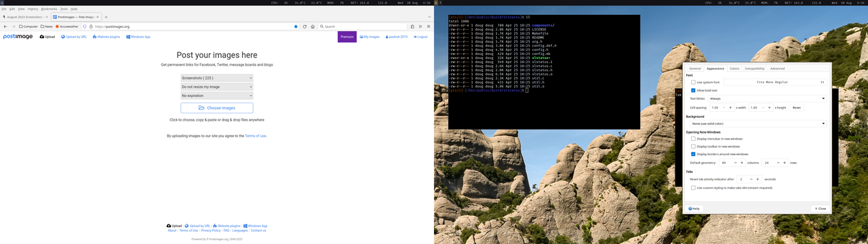Open Website plugins in header

(106, 37)
